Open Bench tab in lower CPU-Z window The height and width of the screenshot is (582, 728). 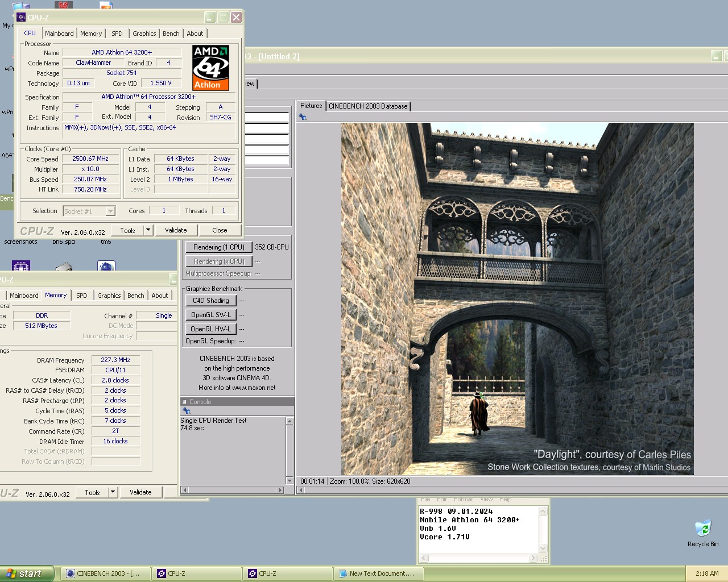click(136, 296)
